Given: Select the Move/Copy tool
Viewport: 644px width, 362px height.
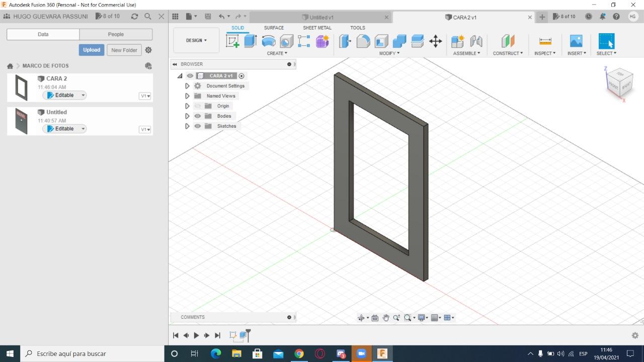Looking at the screenshot, I should (x=436, y=41).
